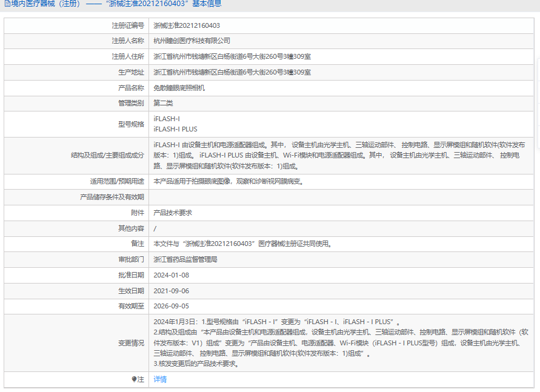Select effective date 2021-09-06

171,291
